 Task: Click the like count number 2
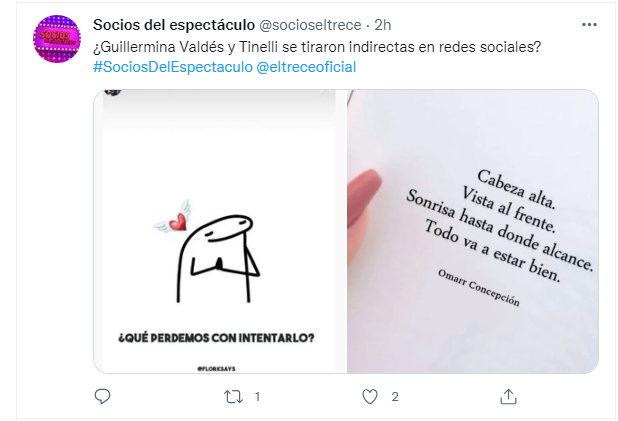(395, 397)
